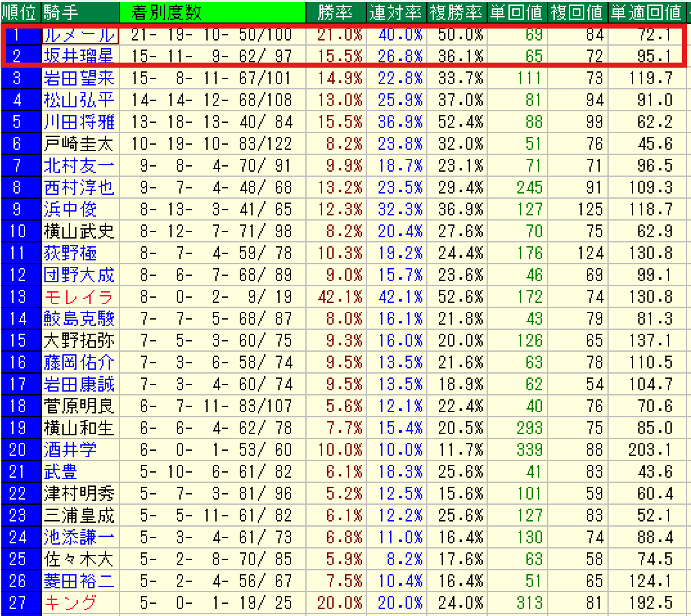
Task: Click the 連対率 column header
Action: point(395,11)
